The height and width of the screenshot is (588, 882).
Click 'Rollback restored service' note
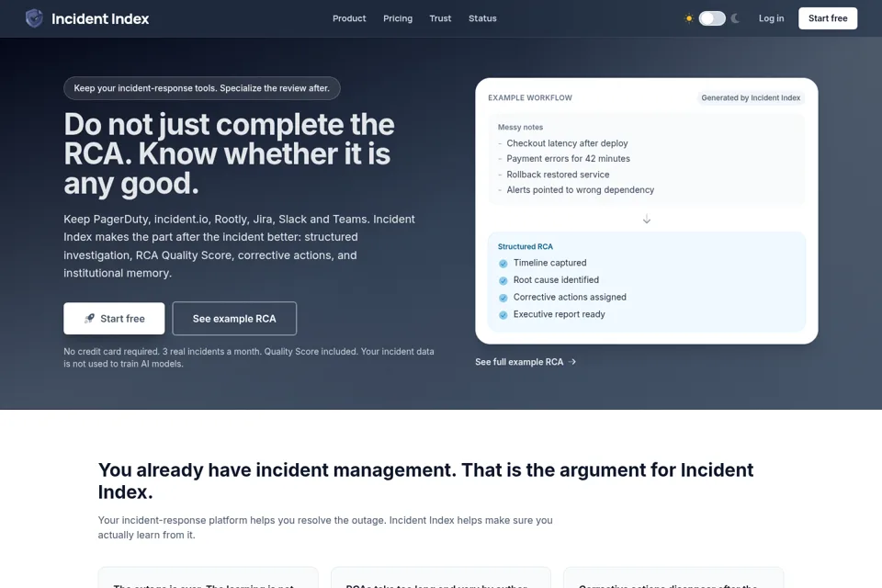558,175
